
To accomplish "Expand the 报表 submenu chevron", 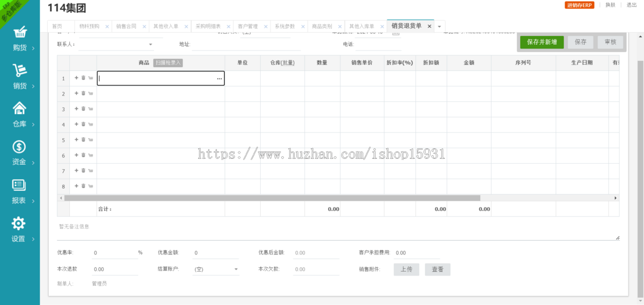I will point(33,201).
